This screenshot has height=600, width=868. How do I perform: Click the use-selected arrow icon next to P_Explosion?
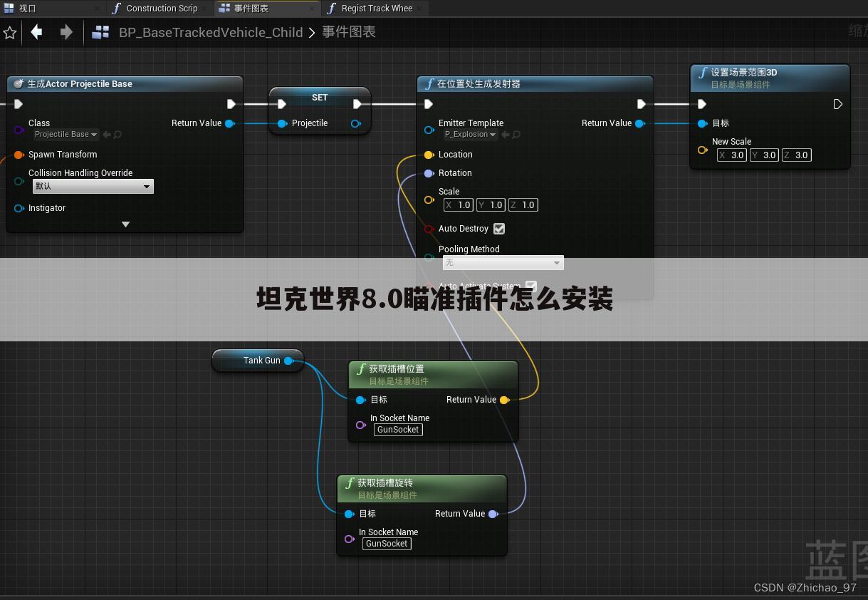coord(505,135)
